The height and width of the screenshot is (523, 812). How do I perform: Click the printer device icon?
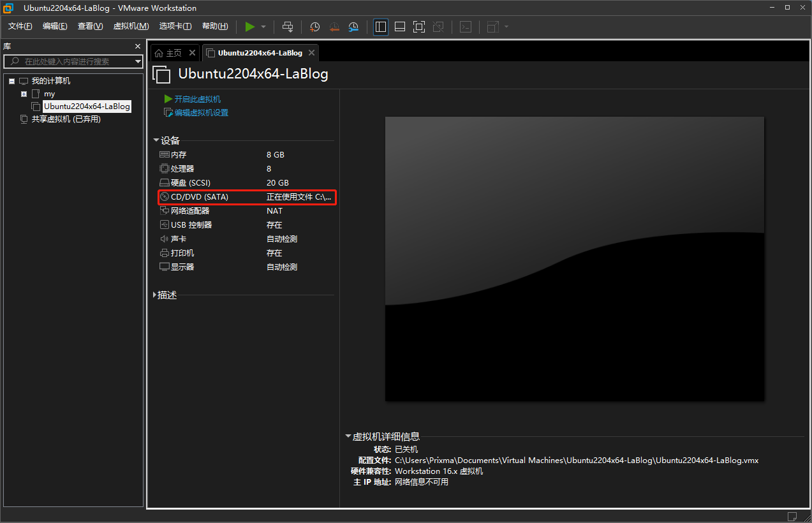pyautogui.click(x=164, y=253)
